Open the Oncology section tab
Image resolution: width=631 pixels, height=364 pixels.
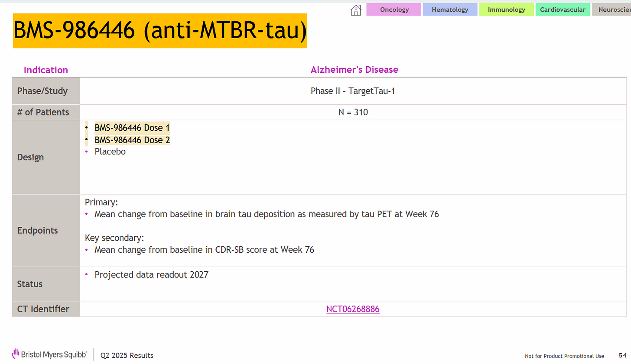click(394, 10)
